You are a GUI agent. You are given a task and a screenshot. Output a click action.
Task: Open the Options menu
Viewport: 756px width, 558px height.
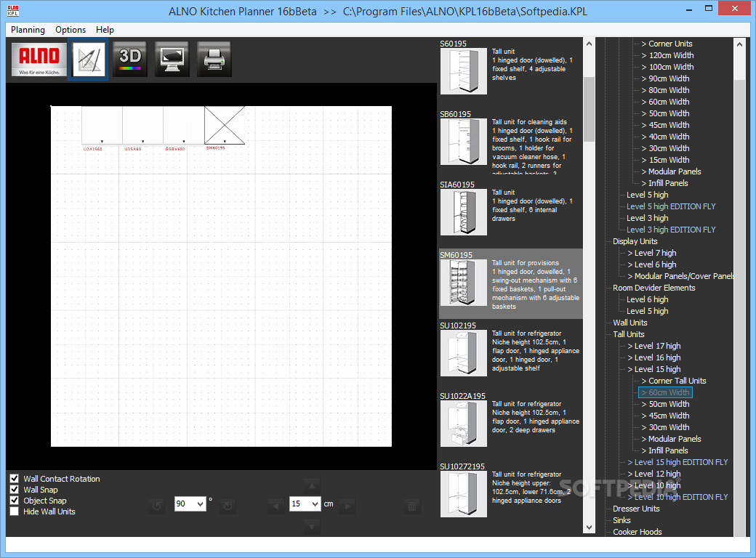[x=71, y=30]
